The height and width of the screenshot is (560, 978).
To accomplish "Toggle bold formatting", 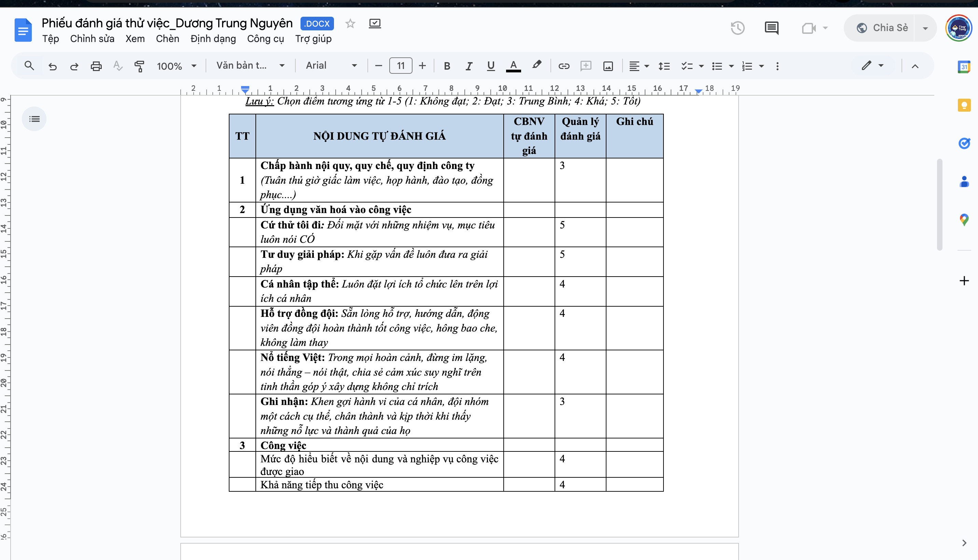I will point(447,66).
